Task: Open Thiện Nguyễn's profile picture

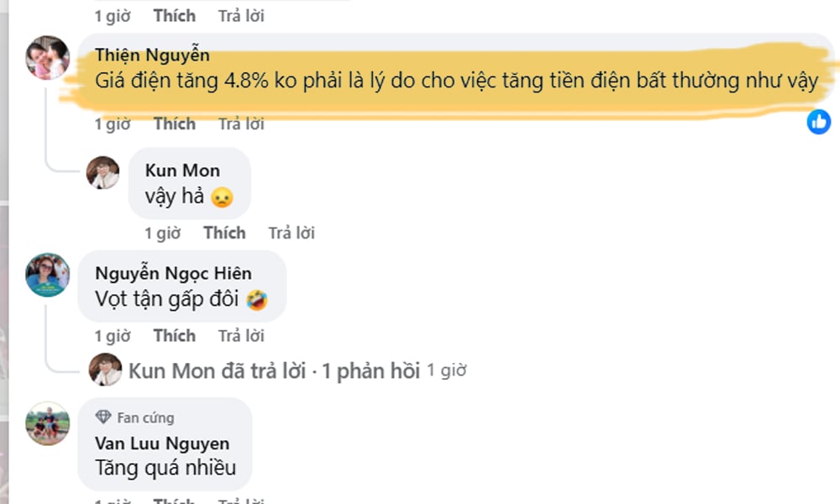Action: pos(48,57)
